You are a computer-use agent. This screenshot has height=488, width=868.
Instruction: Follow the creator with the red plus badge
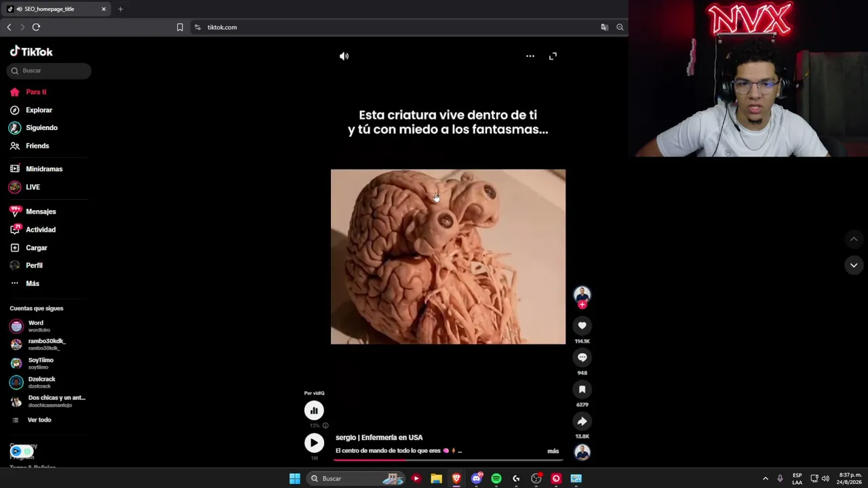(582, 305)
